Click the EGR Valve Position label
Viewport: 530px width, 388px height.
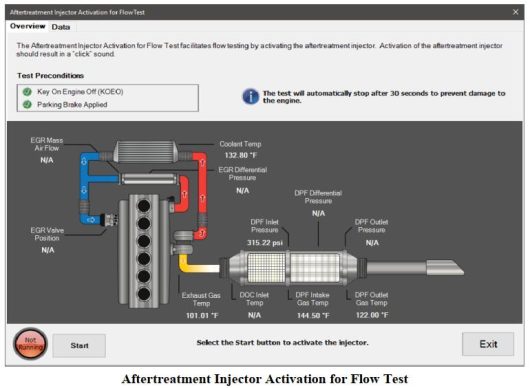(x=47, y=234)
